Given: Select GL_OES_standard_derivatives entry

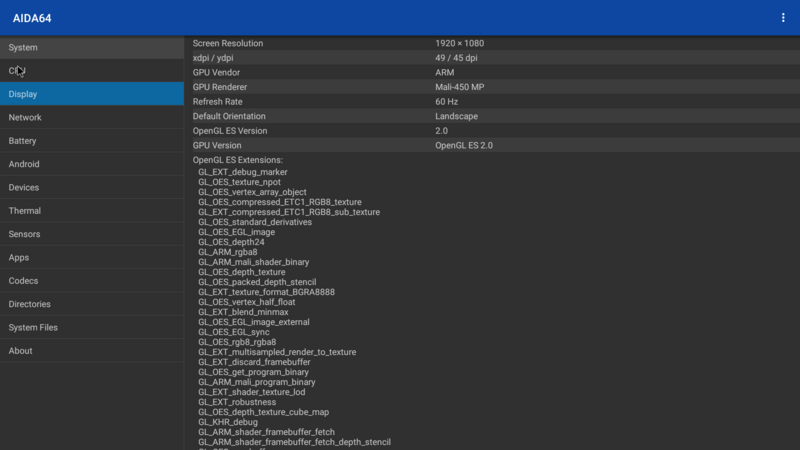Looking at the screenshot, I should coord(255,222).
